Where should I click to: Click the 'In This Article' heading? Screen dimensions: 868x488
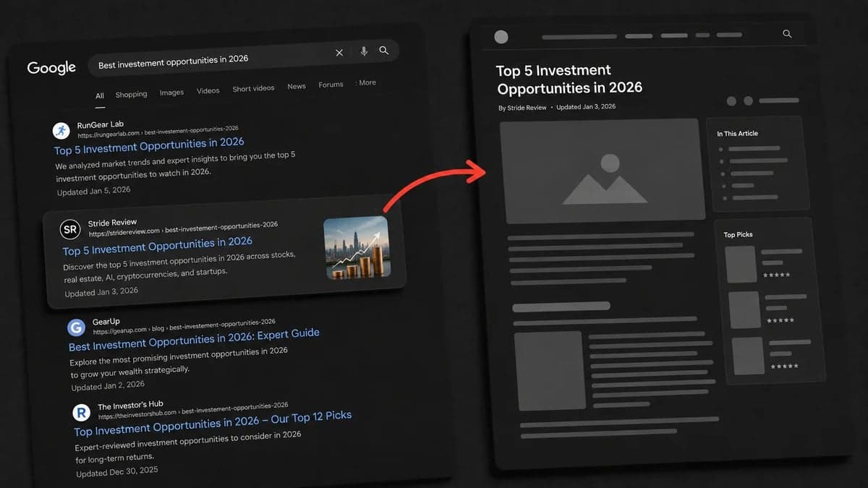(737, 134)
